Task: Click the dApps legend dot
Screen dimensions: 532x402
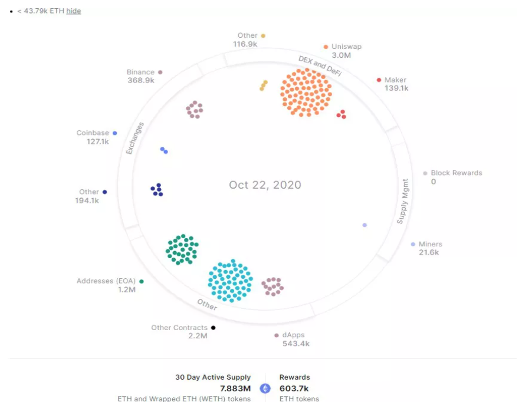Action: (277, 335)
